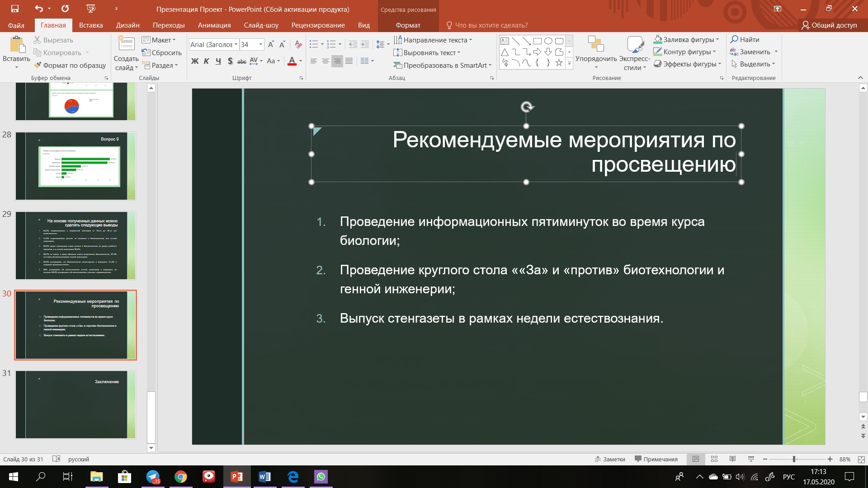Expand the Упорядочить arrange menu
Viewport: 868px width, 488px height.
(x=596, y=53)
